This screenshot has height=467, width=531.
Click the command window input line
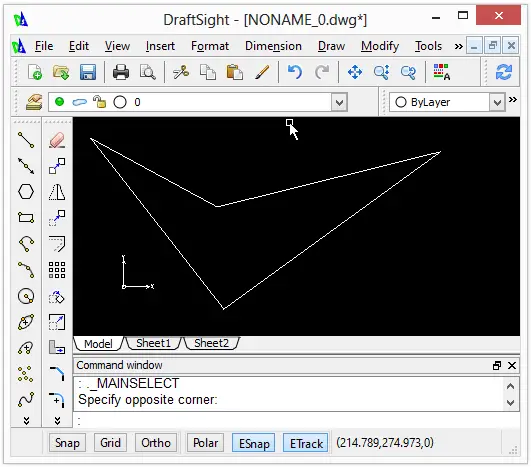point(296,421)
